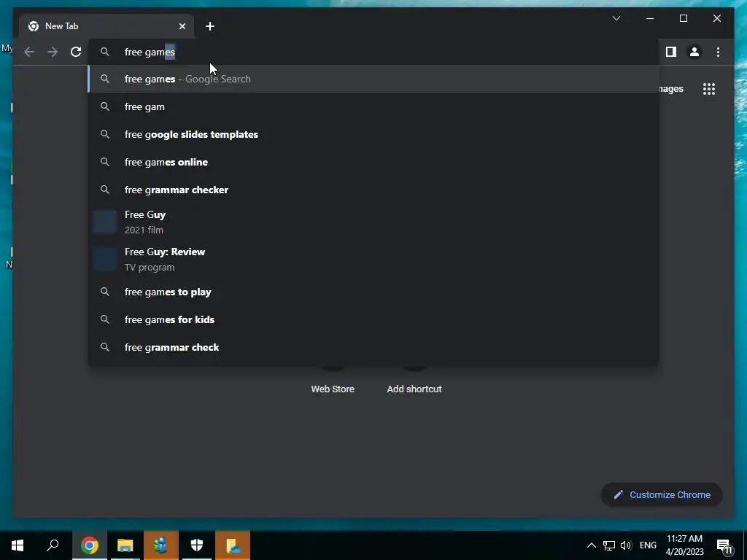Open the taskbar clock and date
Image resolution: width=747 pixels, height=560 pixels.
684,545
